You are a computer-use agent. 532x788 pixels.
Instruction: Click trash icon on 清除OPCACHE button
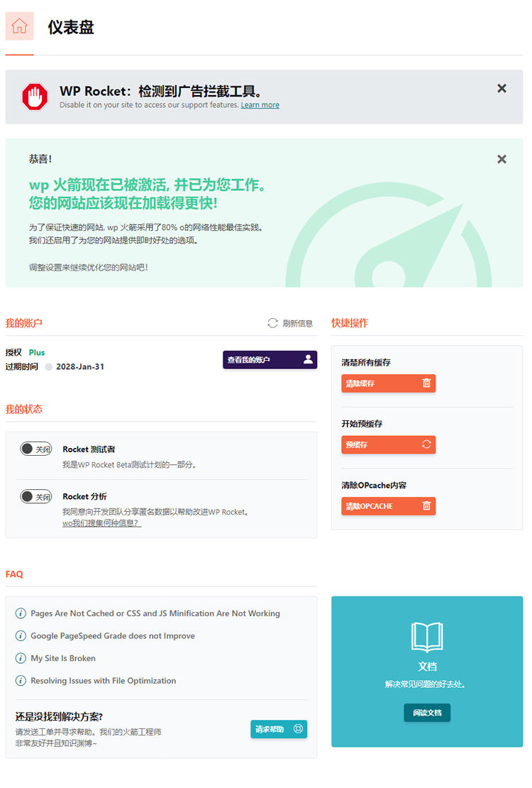(426, 505)
